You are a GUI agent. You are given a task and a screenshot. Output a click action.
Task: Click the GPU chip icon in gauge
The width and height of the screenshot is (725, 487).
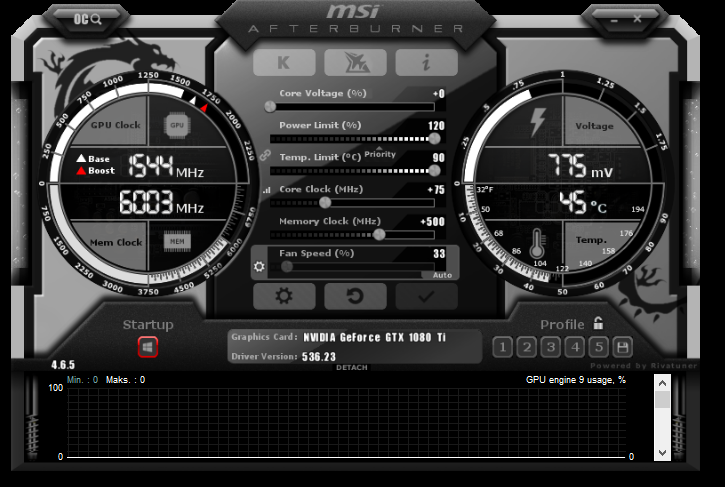(x=177, y=125)
